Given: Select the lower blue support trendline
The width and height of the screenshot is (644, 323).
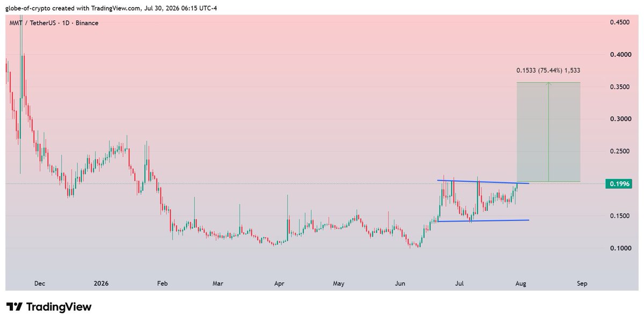Looking at the screenshot, I should coord(483,221).
